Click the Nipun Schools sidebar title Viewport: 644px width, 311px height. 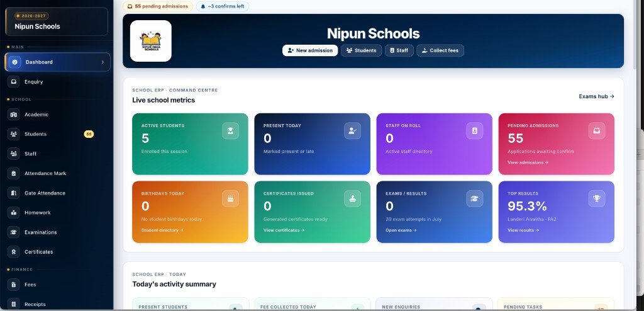(37, 26)
